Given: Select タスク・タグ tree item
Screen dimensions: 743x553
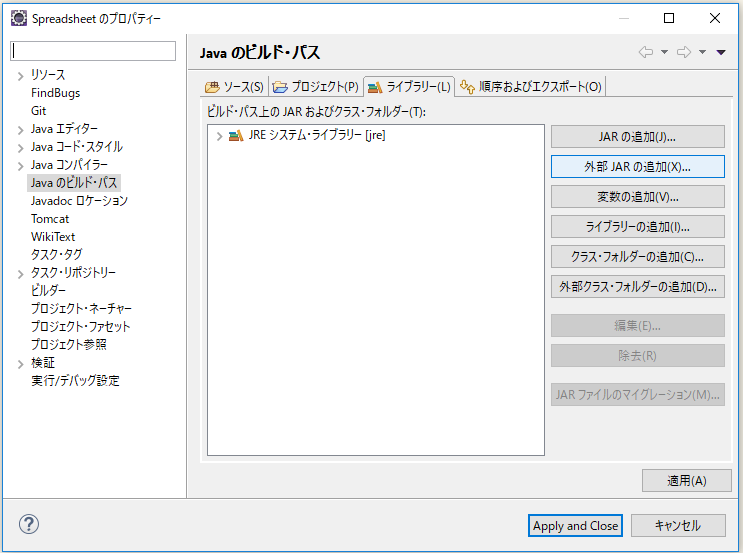Looking at the screenshot, I should tap(56, 255).
